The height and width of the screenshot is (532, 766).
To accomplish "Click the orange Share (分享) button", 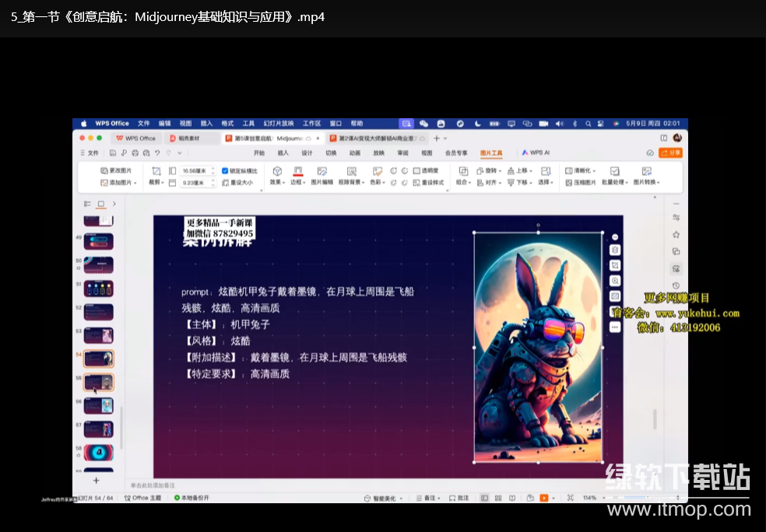I will 669,152.
